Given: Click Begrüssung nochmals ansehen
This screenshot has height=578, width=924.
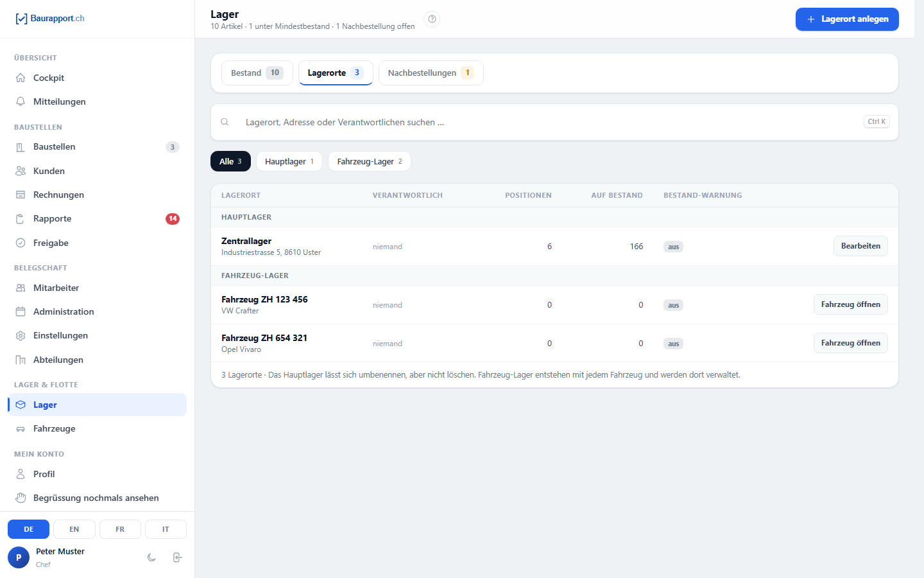Looking at the screenshot, I should (97, 498).
